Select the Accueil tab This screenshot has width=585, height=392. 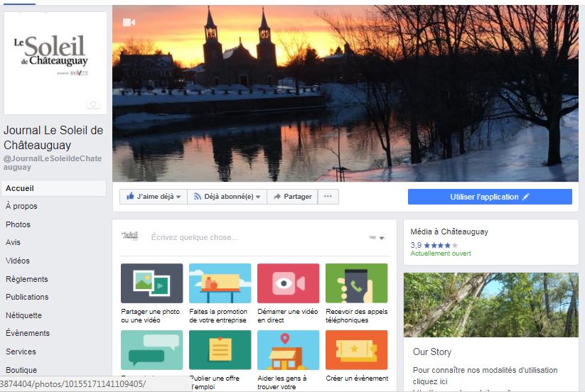[x=54, y=188]
